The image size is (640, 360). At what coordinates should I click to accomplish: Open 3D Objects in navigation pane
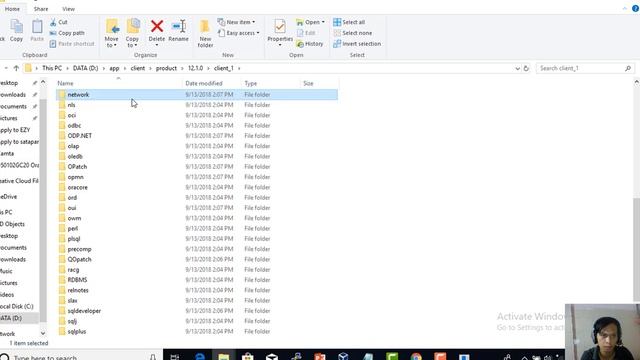point(13,224)
